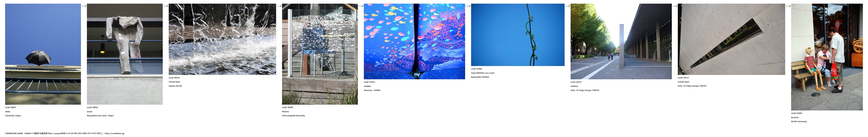Click the arrow after the splashing water photo
This screenshot has width=868, height=137.
point(279,6)
